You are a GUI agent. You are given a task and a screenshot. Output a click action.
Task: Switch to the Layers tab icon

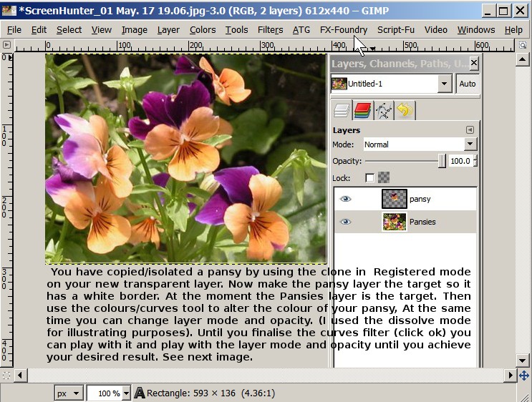342,110
